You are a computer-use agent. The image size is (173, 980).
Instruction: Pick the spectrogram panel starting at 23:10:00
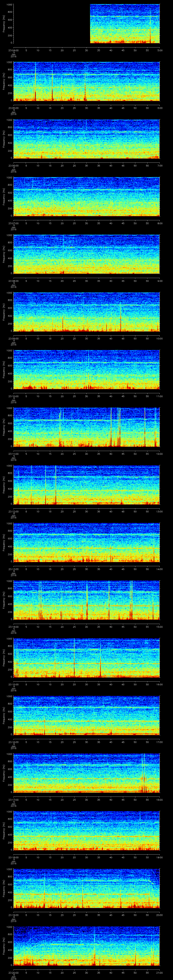[x=87, y=369]
